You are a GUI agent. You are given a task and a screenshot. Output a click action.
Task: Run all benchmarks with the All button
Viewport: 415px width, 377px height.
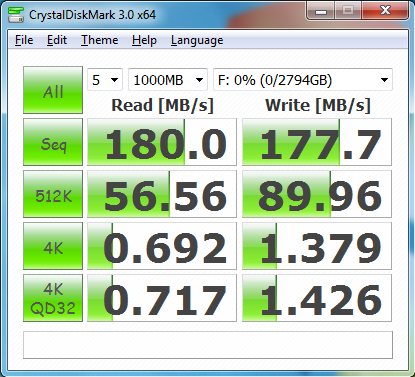click(53, 90)
